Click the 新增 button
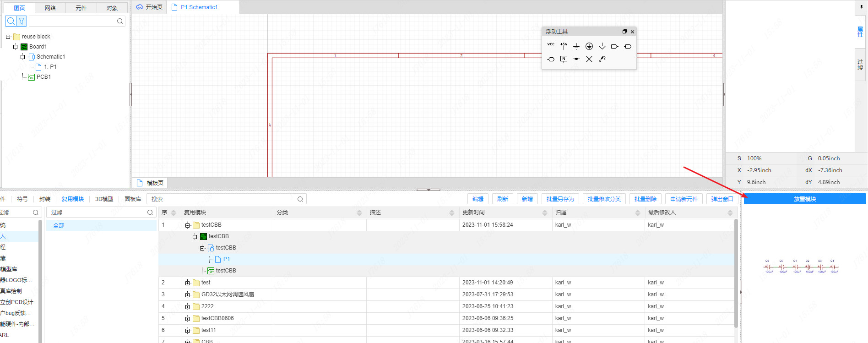This screenshot has width=868, height=343. [x=527, y=199]
